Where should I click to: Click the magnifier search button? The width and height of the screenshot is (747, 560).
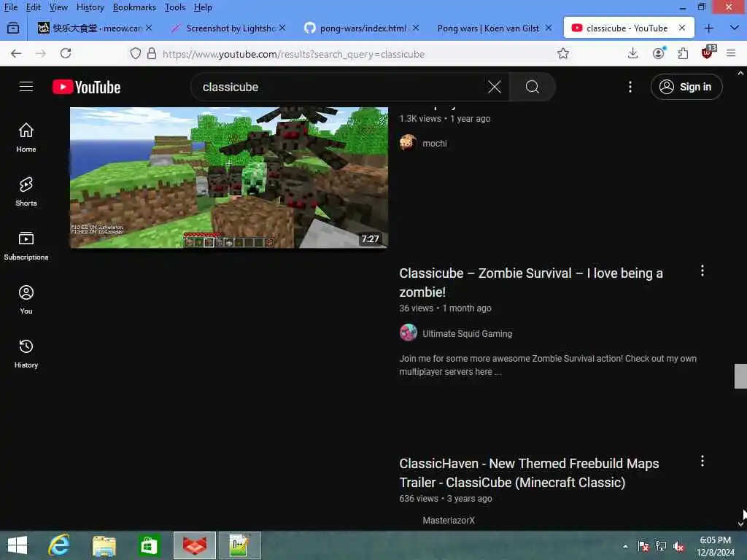532,87
